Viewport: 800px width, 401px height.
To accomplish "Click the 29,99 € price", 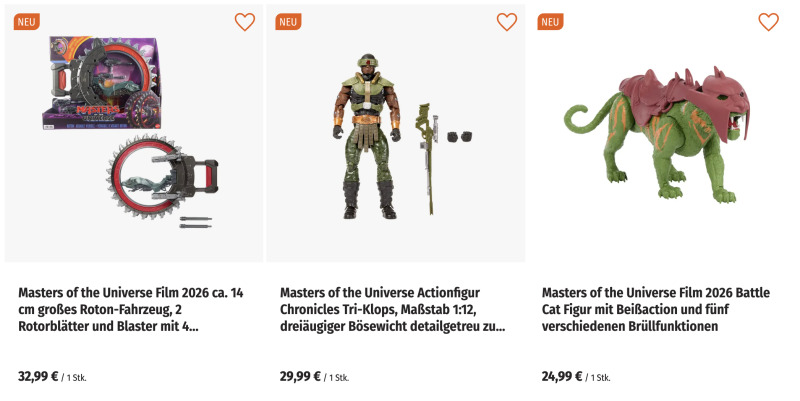I will (x=300, y=377).
